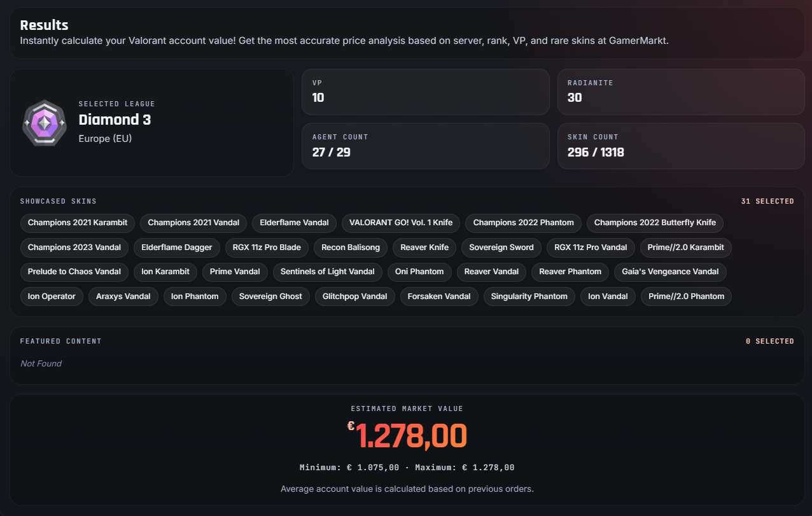The height and width of the screenshot is (516, 812).
Task: Click the 0 SELECTED counter
Action: (x=770, y=341)
